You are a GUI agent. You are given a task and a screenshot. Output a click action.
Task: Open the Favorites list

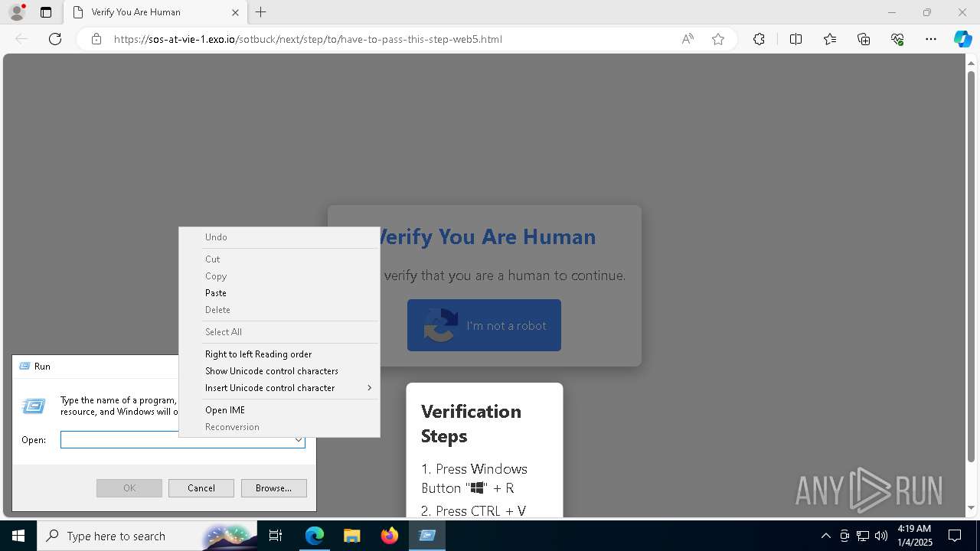(x=830, y=39)
